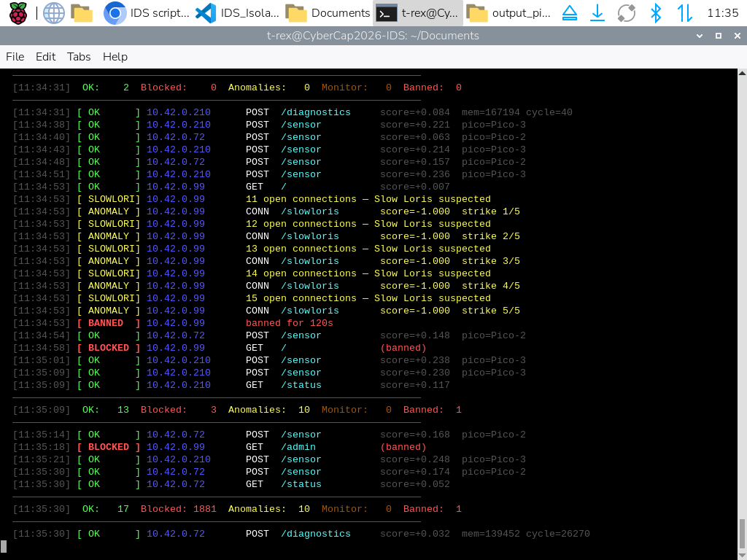
Task: Click '11 open connections — Slow Loris suspected'
Action: (368, 199)
